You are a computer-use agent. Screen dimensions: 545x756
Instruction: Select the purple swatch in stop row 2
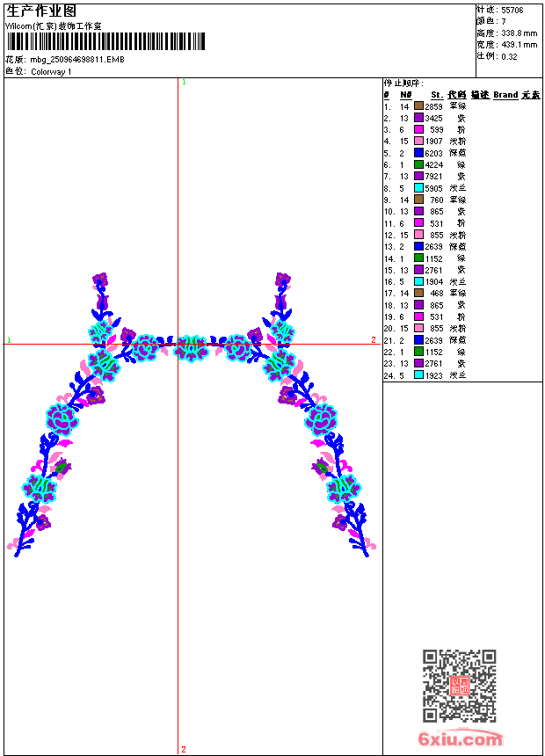click(418, 118)
